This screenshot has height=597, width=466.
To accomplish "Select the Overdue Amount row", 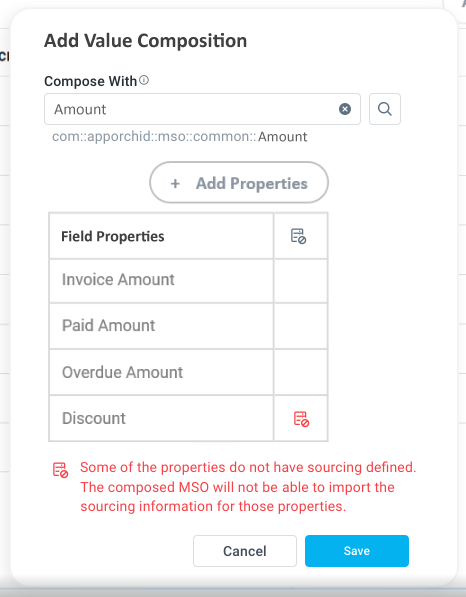I will coord(188,372).
